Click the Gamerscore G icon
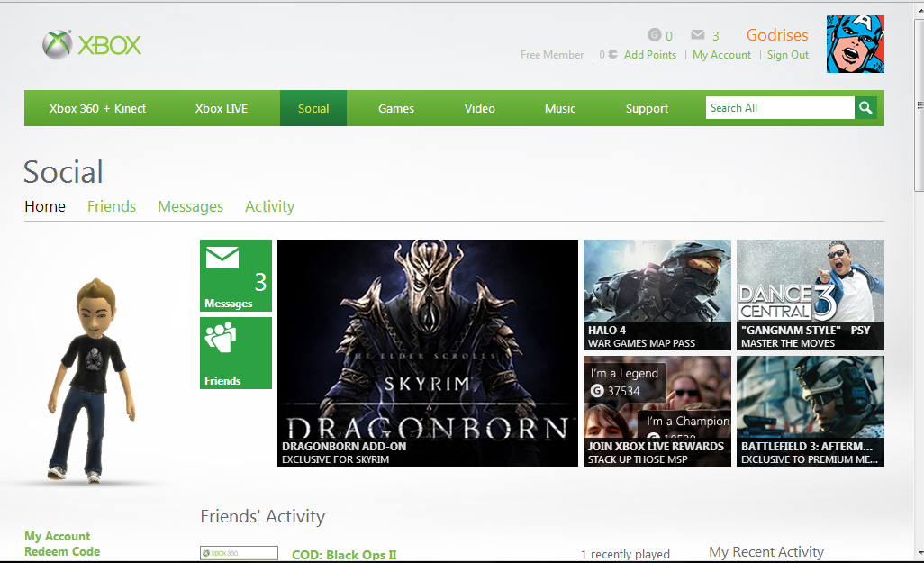 click(x=654, y=35)
